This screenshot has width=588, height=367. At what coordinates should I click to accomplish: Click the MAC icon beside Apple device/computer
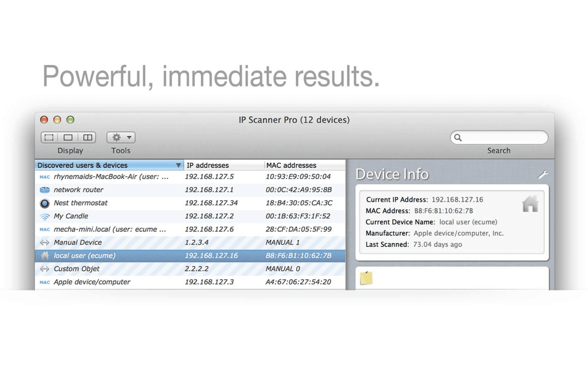pyautogui.click(x=45, y=282)
